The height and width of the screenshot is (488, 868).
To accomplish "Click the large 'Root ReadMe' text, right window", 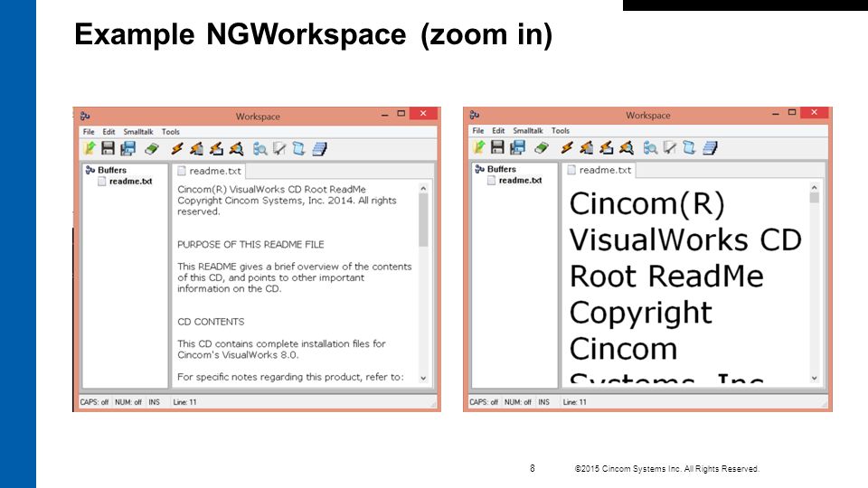I will [x=666, y=277].
